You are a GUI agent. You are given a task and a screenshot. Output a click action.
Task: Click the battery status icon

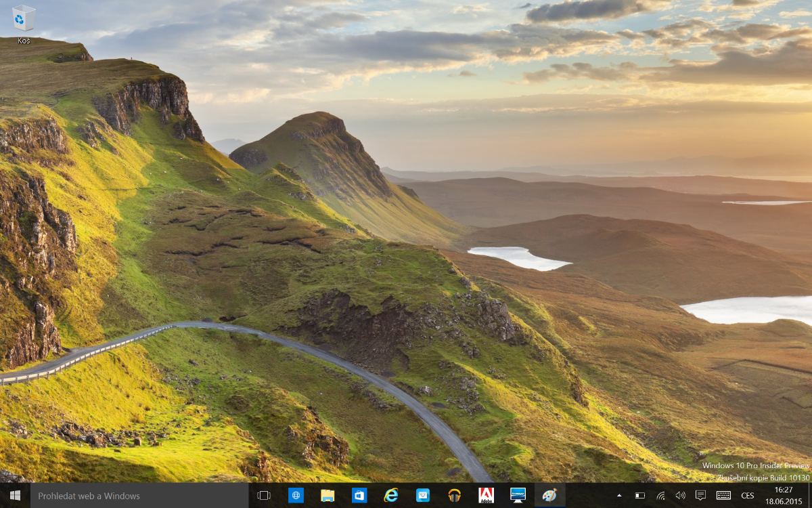coord(640,496)
